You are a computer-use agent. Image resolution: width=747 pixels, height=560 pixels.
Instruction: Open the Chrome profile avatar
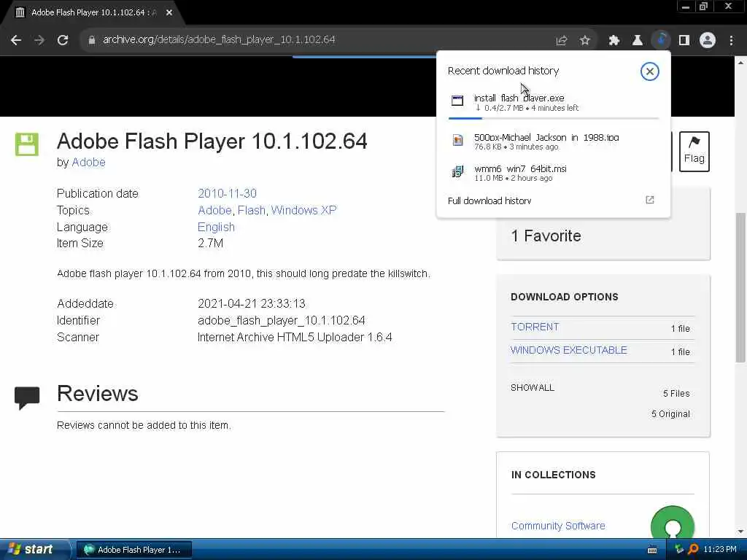(x=708, y=41)
